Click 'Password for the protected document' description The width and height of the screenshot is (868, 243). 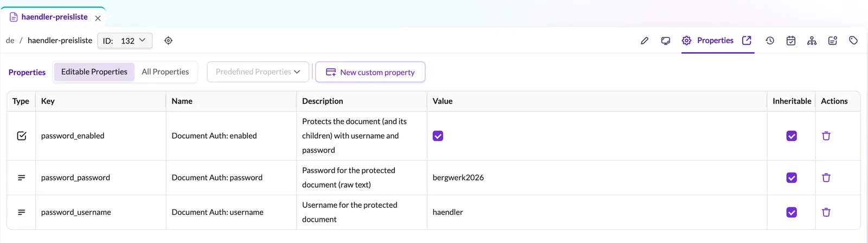coord(362,178)
